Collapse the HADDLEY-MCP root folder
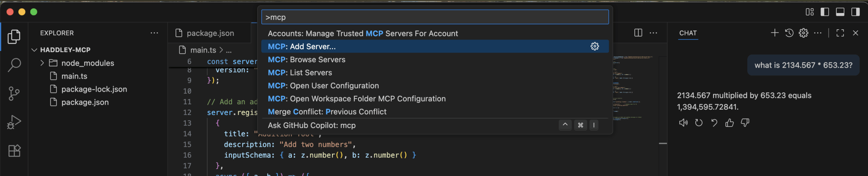The width and height of the screenshot is (868, 176). tap(35, 50)
